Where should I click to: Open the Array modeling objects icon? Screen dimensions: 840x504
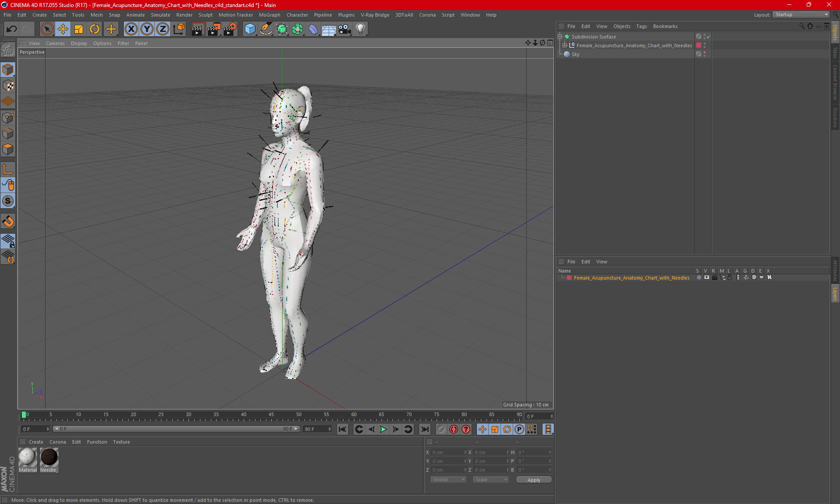pos(297,29)
